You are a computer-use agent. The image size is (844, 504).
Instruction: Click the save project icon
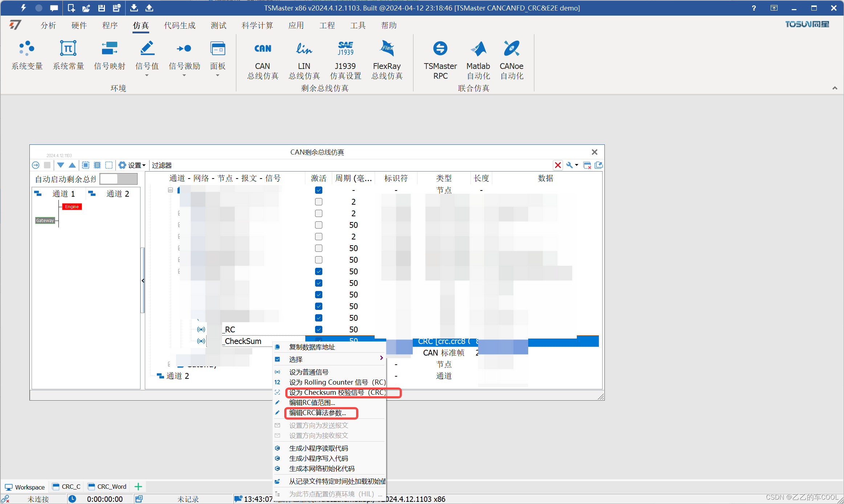102,8
